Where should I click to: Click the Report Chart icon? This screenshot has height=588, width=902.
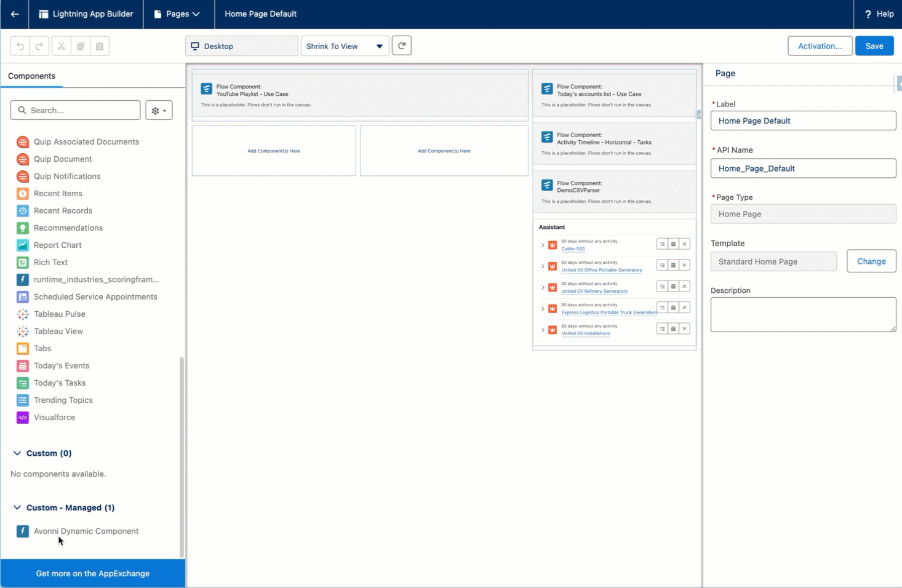[23, 245]
